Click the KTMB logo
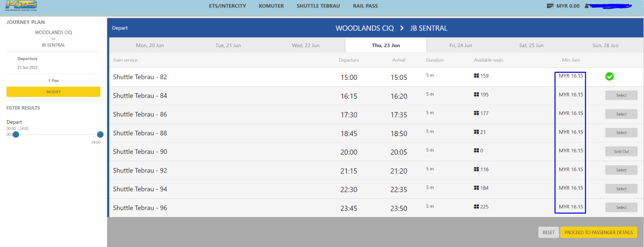 tap(21, 6)
